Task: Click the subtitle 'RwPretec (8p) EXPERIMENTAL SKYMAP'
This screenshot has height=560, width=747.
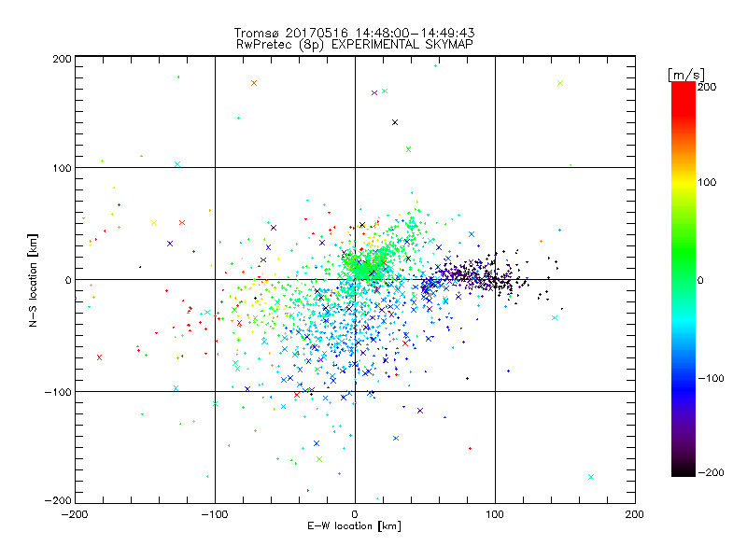Action: point(354,45)
